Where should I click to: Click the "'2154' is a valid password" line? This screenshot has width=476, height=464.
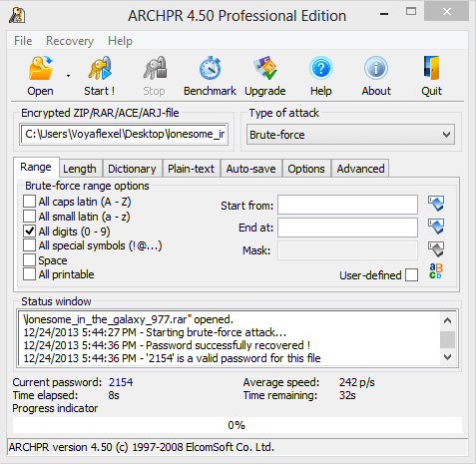click(172, 358)
